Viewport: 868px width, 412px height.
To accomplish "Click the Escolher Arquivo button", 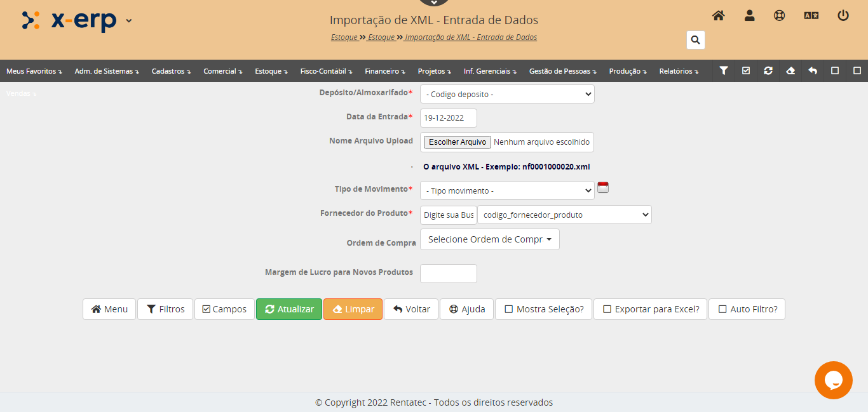I will [x=457, y=142].
